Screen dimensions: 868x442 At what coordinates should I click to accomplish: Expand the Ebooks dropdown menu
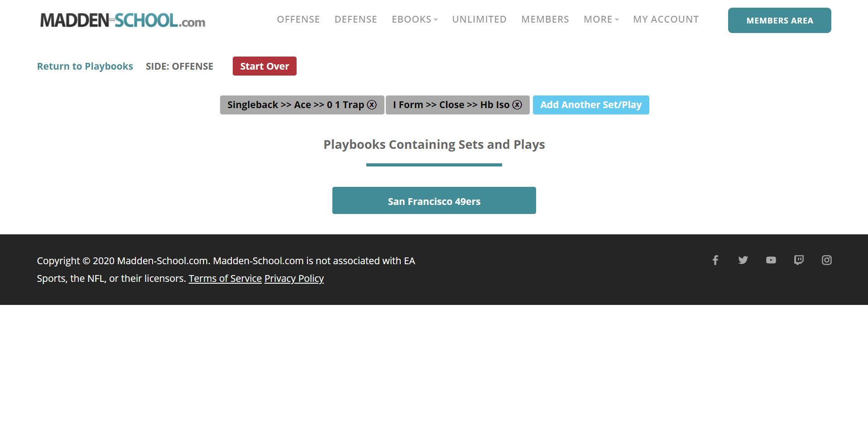click(414, 19)
